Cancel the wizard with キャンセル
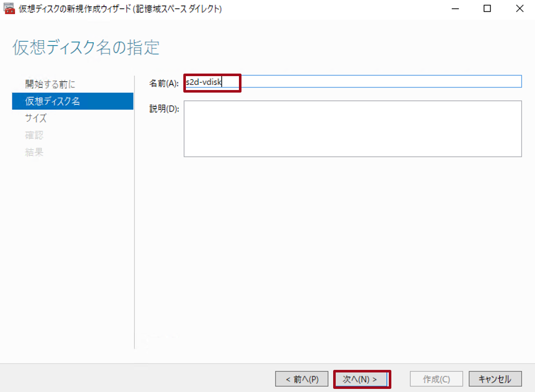Viewport: 535px width, 392px height. click(495, 379)
